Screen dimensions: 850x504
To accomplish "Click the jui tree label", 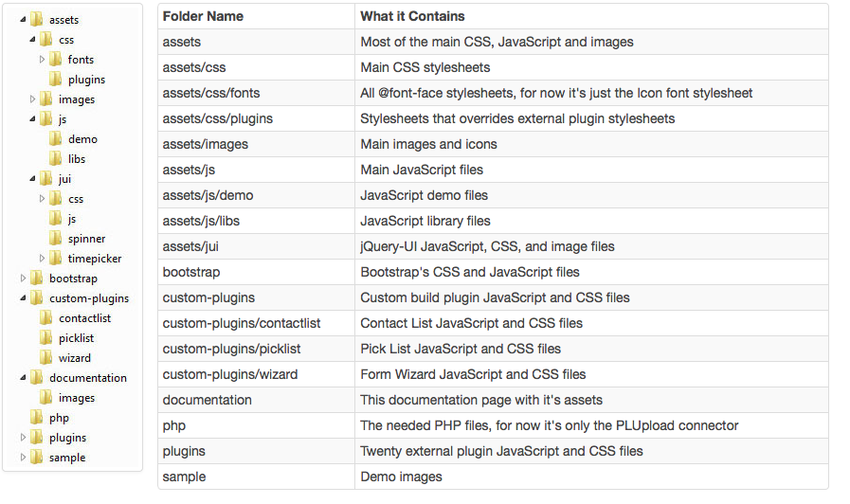I will point(64,179).
